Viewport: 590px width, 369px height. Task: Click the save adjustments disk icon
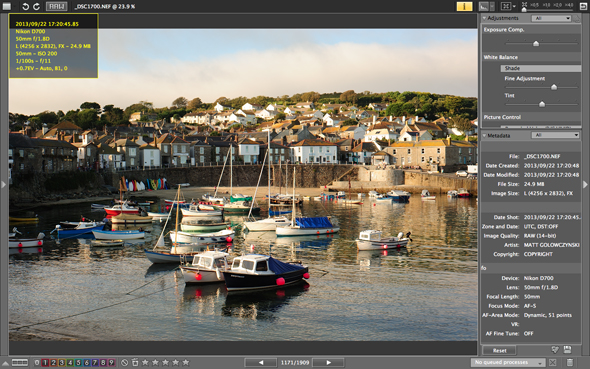point(567,350)
